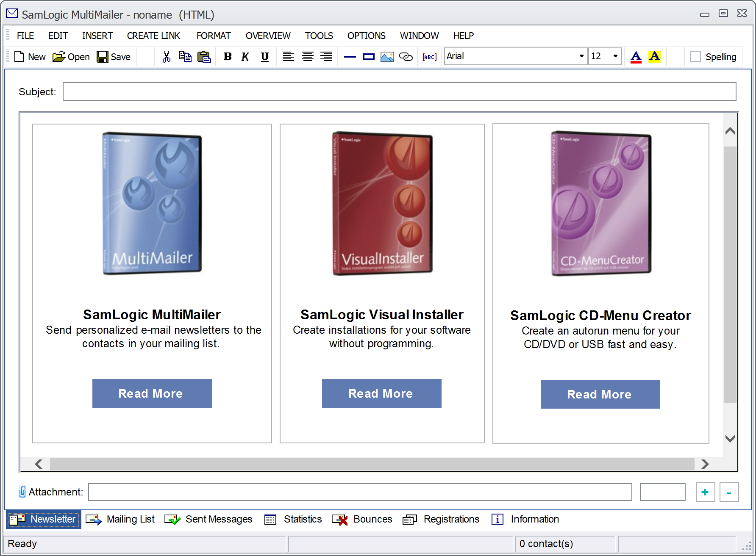Click the vertical scrollbar thumb in editor

point(730,274)
